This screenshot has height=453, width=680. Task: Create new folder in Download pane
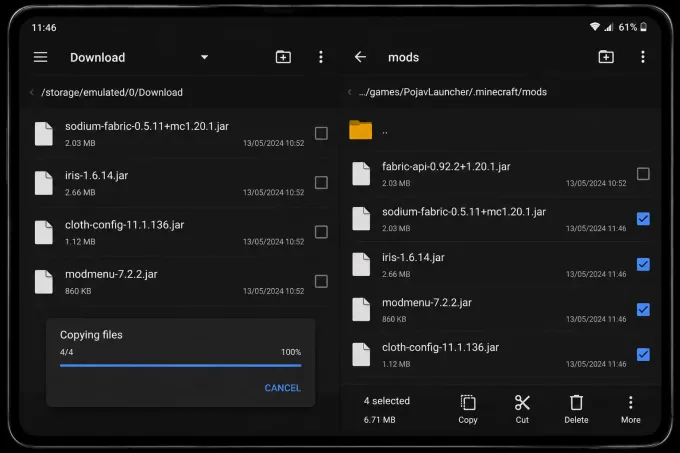pos(283,57)
